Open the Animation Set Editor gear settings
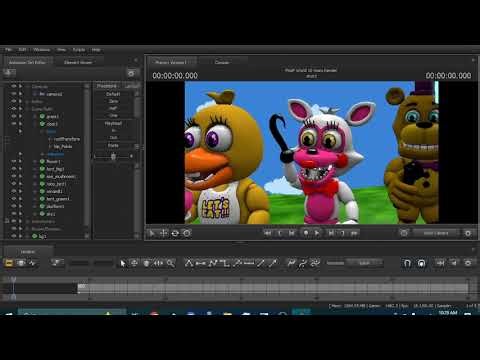 pos(131,73)
